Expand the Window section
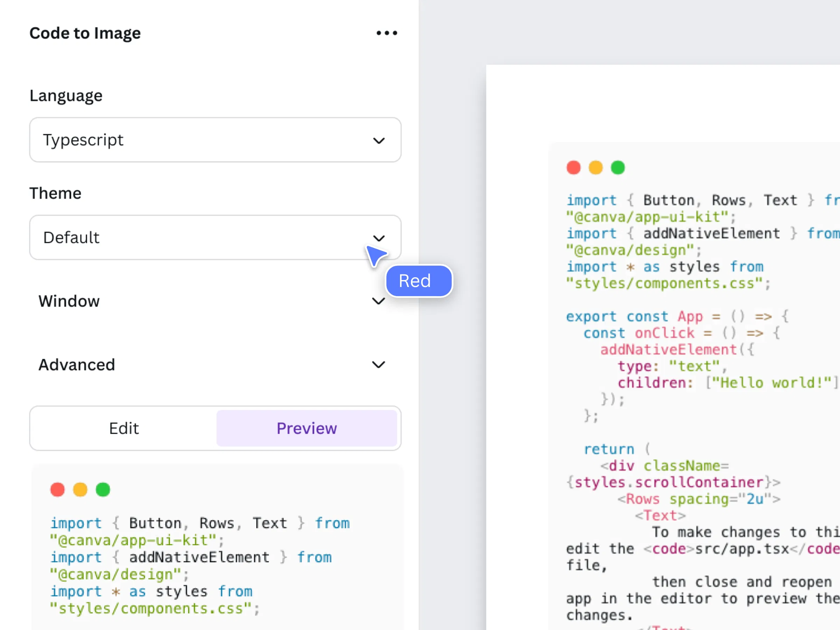This screenshot has width=840, height=630. [x=215, y=301]
